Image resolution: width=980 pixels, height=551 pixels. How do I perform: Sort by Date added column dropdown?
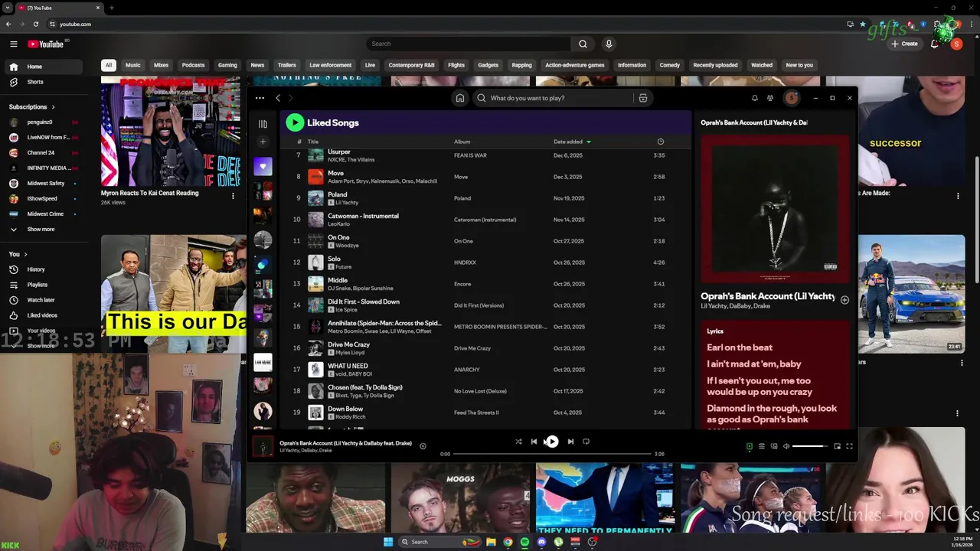click(x=572, y=142)
